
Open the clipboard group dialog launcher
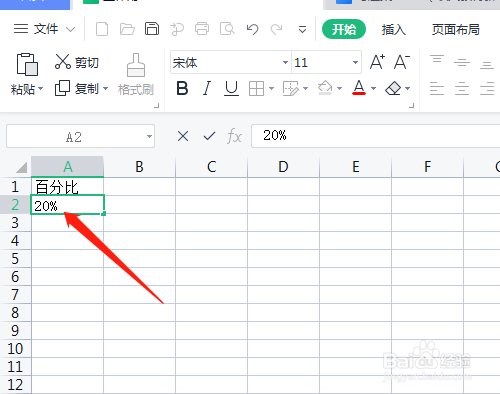156,106
